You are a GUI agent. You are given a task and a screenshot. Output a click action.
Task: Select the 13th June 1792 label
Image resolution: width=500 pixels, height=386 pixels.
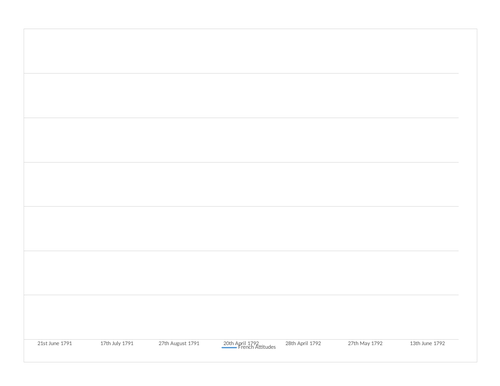coord(427,343)
